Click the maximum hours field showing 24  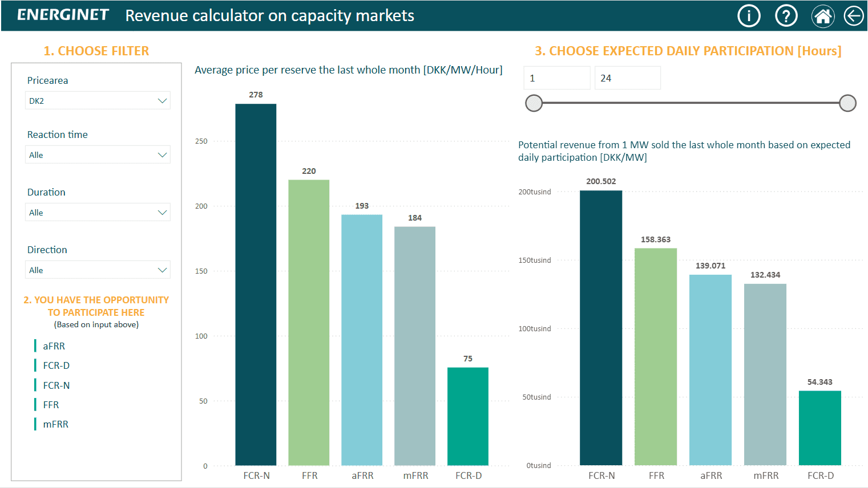627,78
